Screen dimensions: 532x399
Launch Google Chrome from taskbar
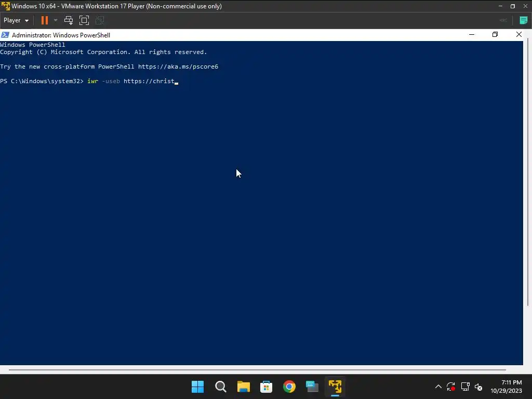pyautogui.click(x=289, y=387)
